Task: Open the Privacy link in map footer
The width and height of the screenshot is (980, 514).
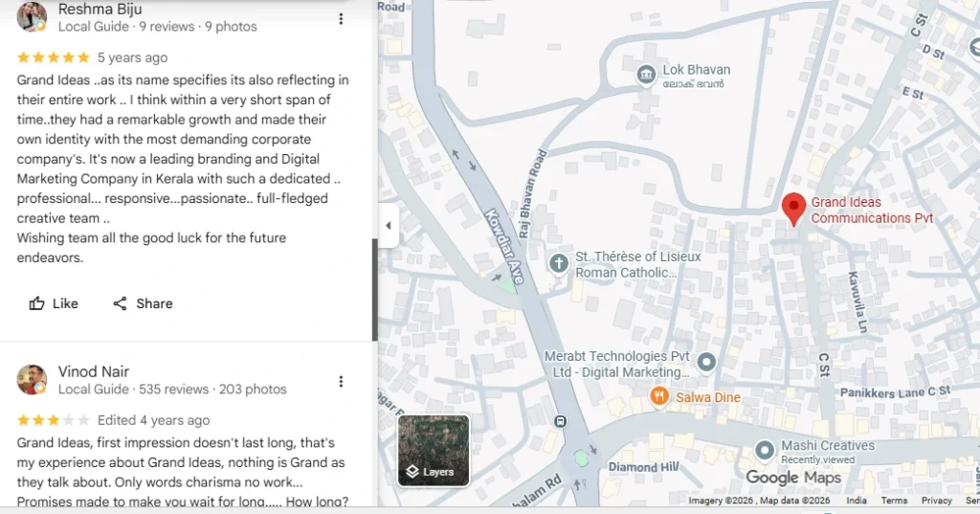Action: (x=936, y=501)
